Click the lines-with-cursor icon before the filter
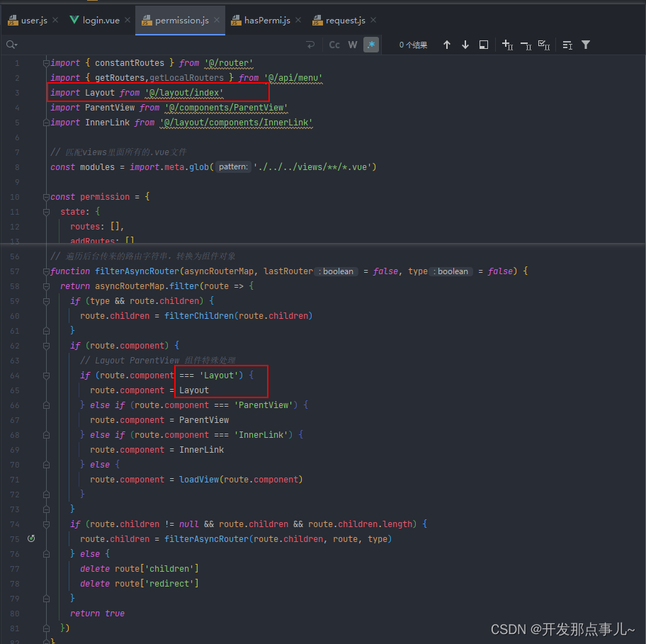Viewport: 646px width, 644px height. coord(567,45)
